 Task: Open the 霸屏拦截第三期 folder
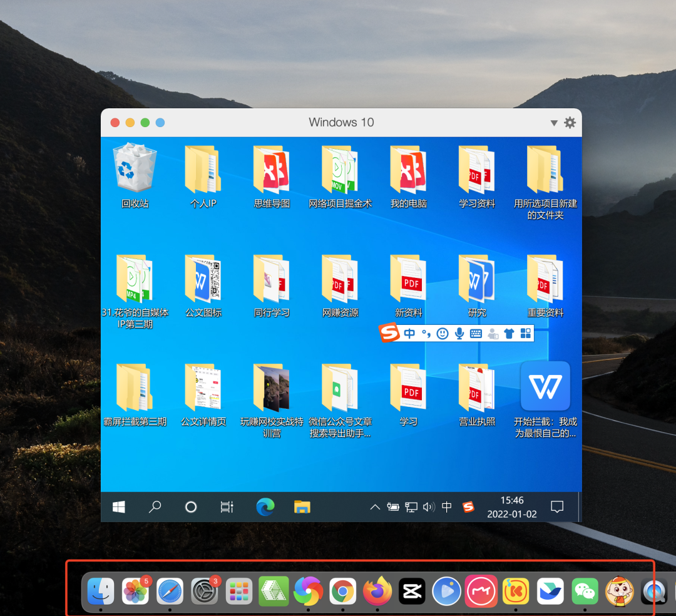(135, 394)
